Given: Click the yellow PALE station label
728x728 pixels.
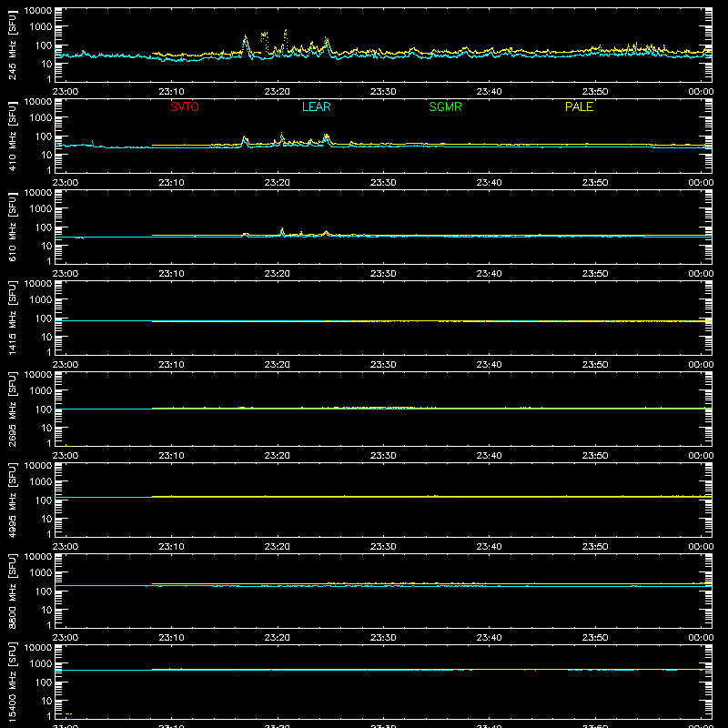Looking at the screenshot, I should tap(579, 106).
